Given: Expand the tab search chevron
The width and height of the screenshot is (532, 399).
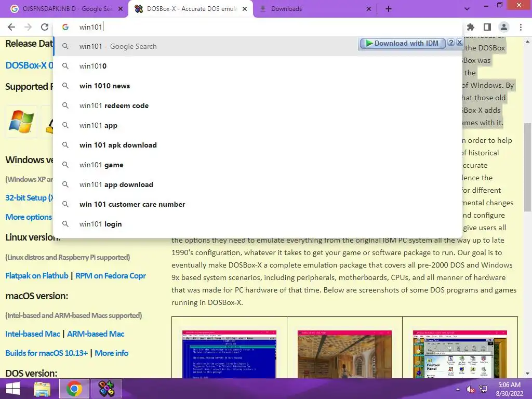Looking at the screenshot, I should 467,9.
